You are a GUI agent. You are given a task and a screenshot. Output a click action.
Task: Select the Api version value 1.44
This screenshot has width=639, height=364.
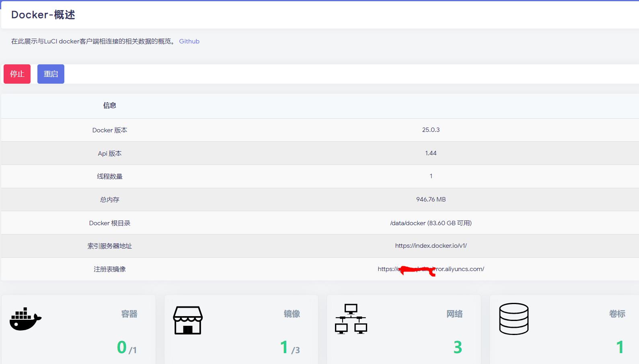pos(431,153)
